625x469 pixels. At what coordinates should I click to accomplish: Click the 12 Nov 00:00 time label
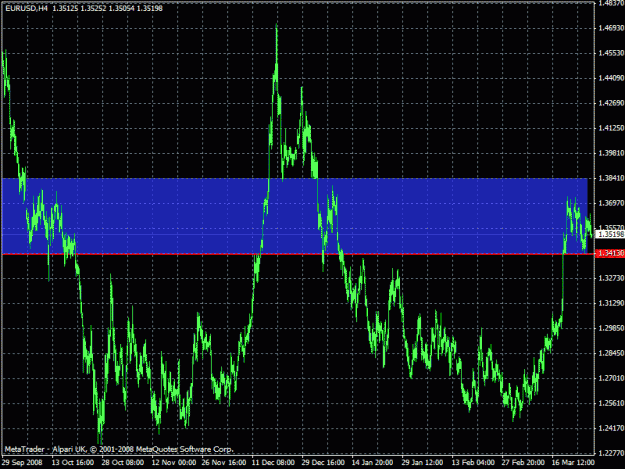[x=174, y=463]
